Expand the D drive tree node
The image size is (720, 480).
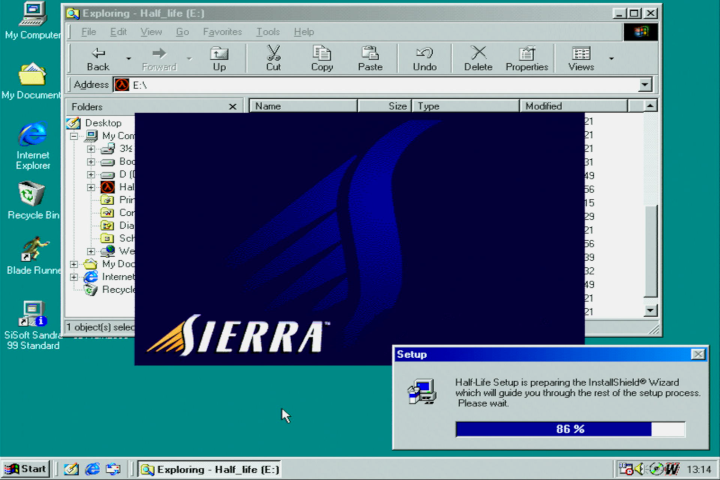click(x=91, y=175)
